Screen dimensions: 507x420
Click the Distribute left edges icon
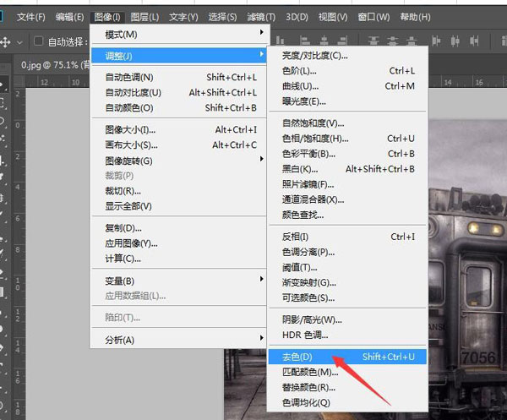tap(436, 41)
